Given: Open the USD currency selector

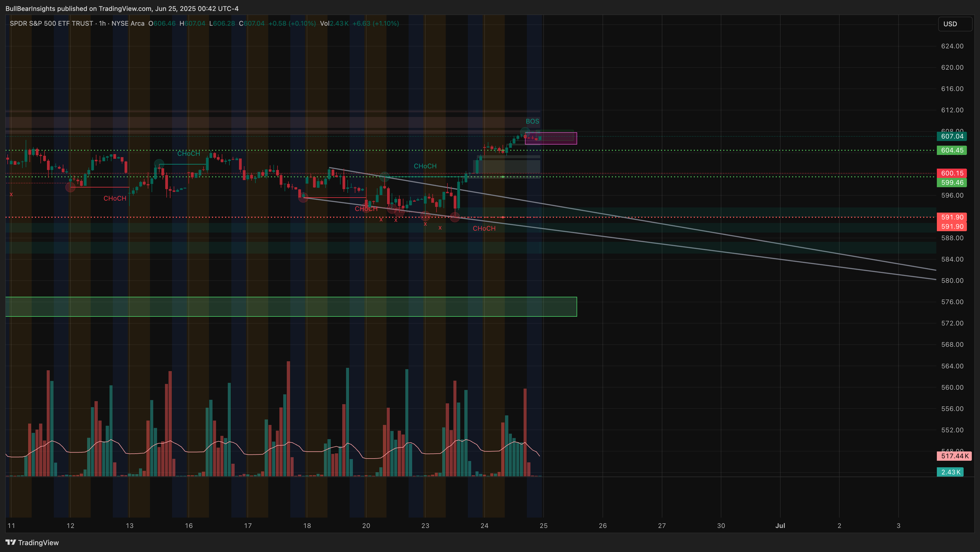Looking at the screenshot, I should pos(955,24).
